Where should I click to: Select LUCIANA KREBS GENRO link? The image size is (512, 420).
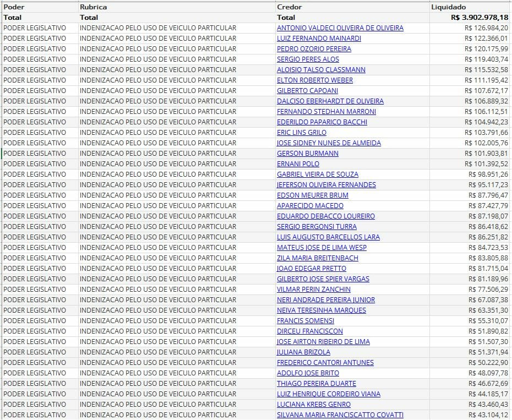pos(314,405)
